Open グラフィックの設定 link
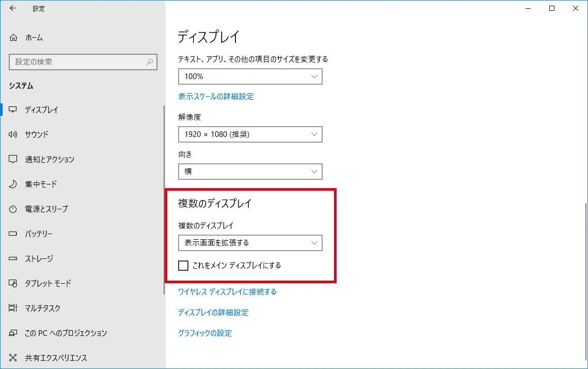The width and height of the screenshot is (588, 369). 205,333
